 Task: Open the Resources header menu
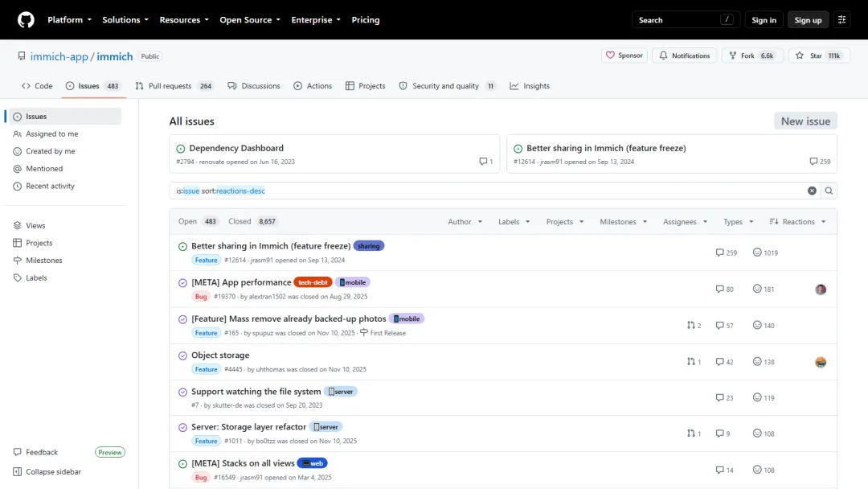(x=184, y=20)
